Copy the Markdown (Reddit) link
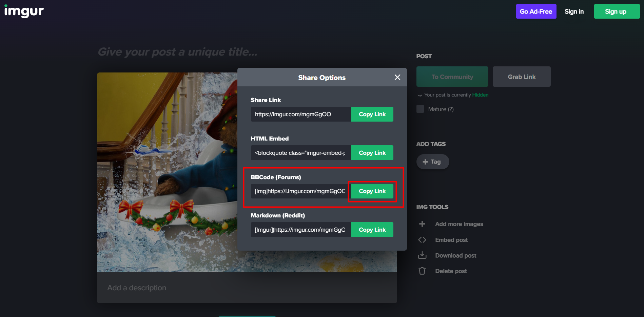Viewport: 644px width, 317px height. [372, 230]
